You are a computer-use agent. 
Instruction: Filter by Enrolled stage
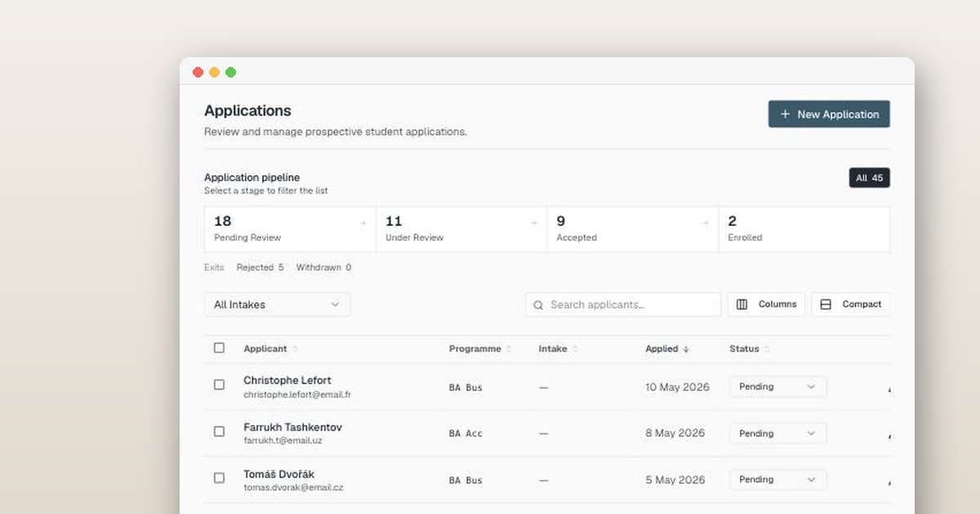(804, 229)
